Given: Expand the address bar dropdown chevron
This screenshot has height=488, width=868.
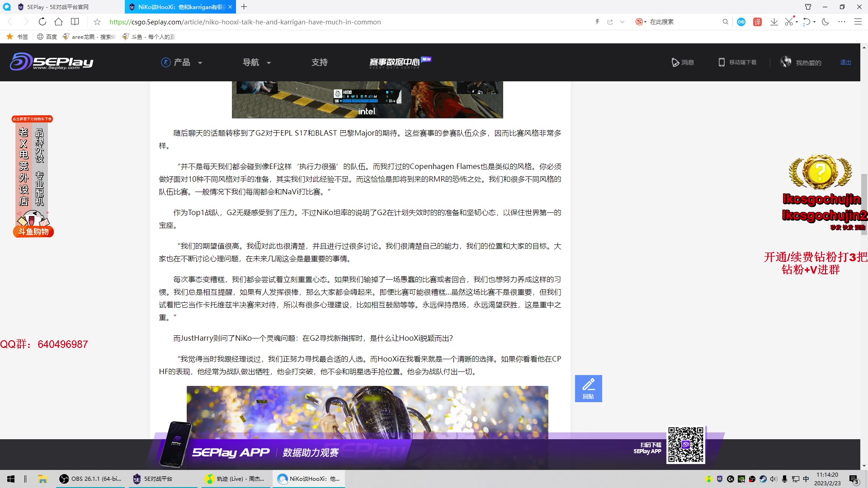Looking at the screenshot, I should point(623,22).
